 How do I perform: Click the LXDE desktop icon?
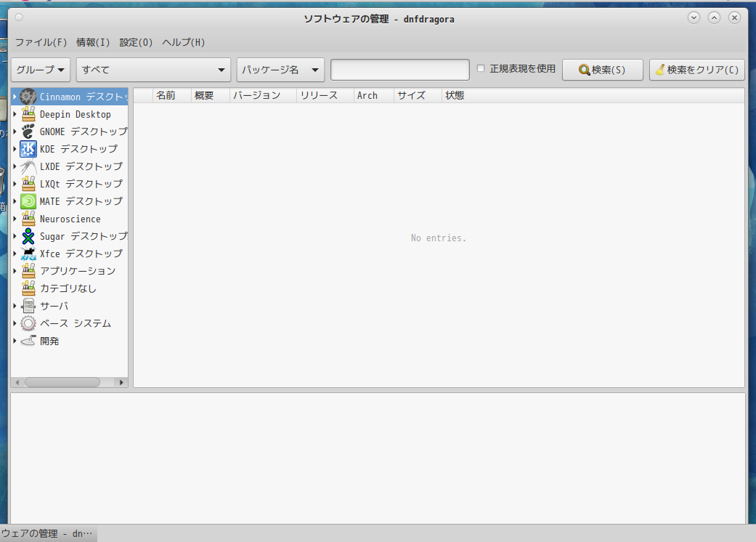point(28,166)
